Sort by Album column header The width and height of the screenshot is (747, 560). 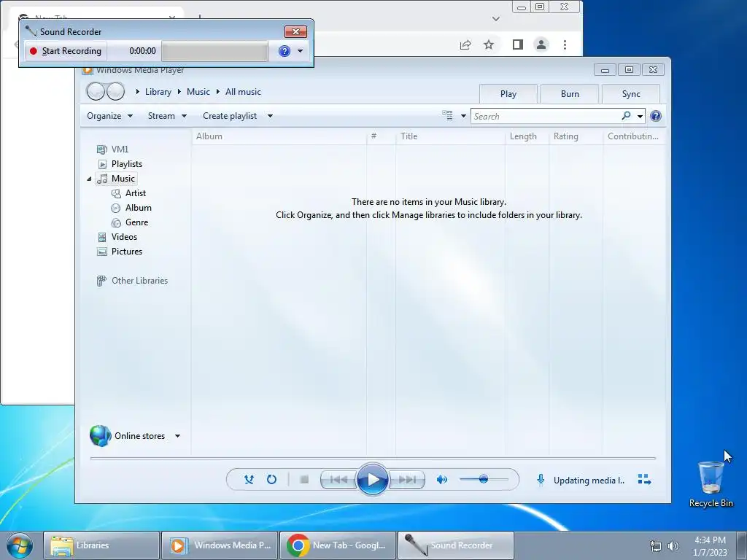(279, 136)
